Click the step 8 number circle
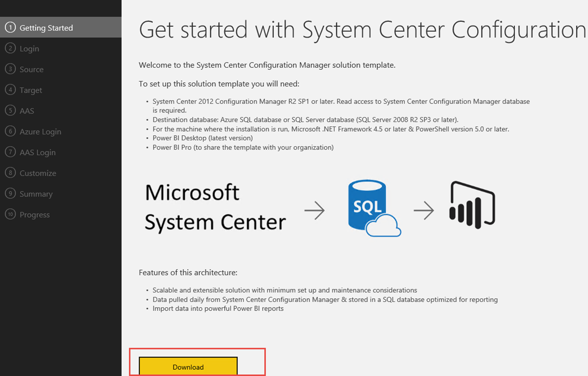Viewport: 588px width, 376px height. click(10, 172)
